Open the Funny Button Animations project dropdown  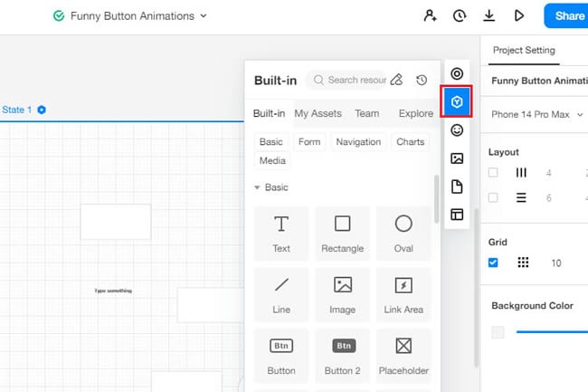[204, 15]
